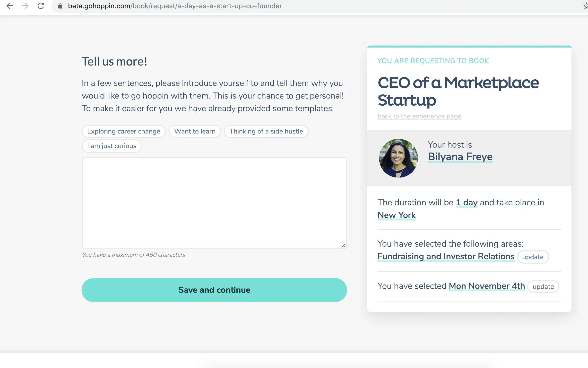
Task: Pick the 'Thinking of a side hustle' template
Action: (266, 131)
